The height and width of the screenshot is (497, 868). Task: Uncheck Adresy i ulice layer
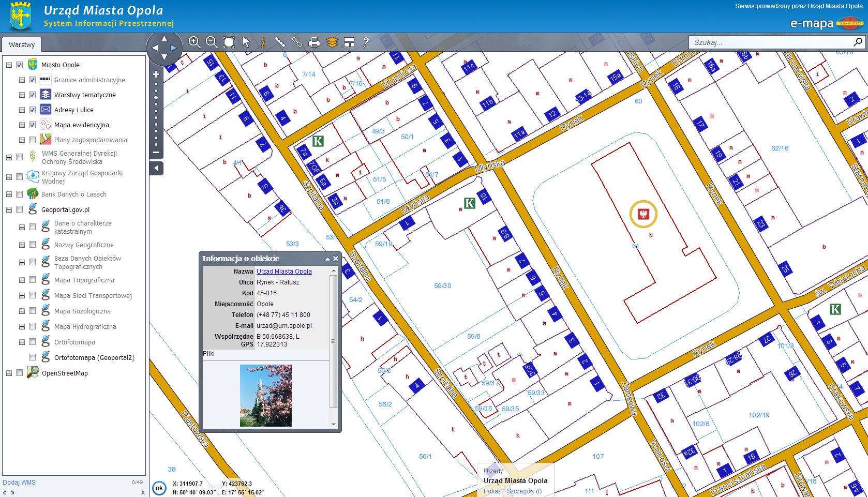pos(32,110)
